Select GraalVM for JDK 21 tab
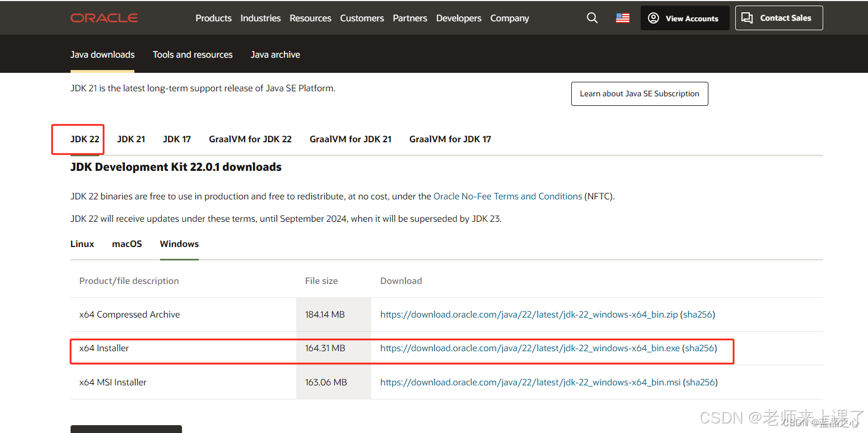This screenshot has height=433, width=868. (x=351, y=139)
